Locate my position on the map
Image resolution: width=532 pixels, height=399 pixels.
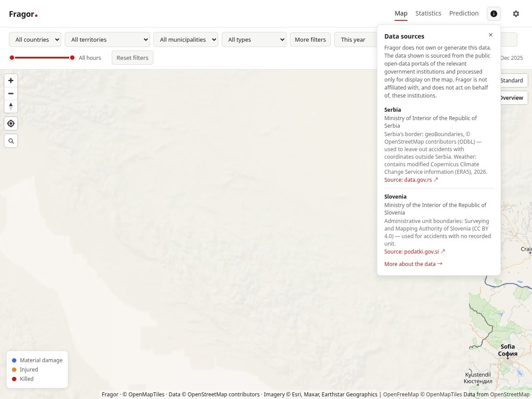click(x=11, y=124)
